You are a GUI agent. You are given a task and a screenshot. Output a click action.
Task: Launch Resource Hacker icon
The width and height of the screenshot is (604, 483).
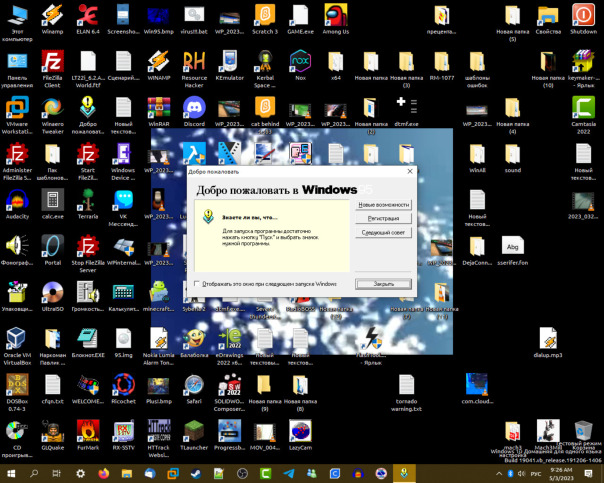[194, 69]
